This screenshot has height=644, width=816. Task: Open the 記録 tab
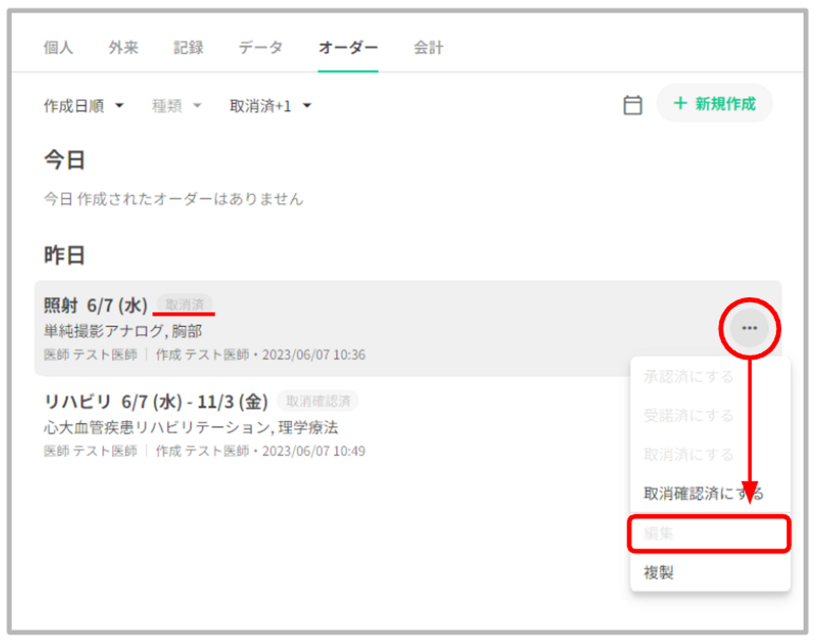point(188,47)
